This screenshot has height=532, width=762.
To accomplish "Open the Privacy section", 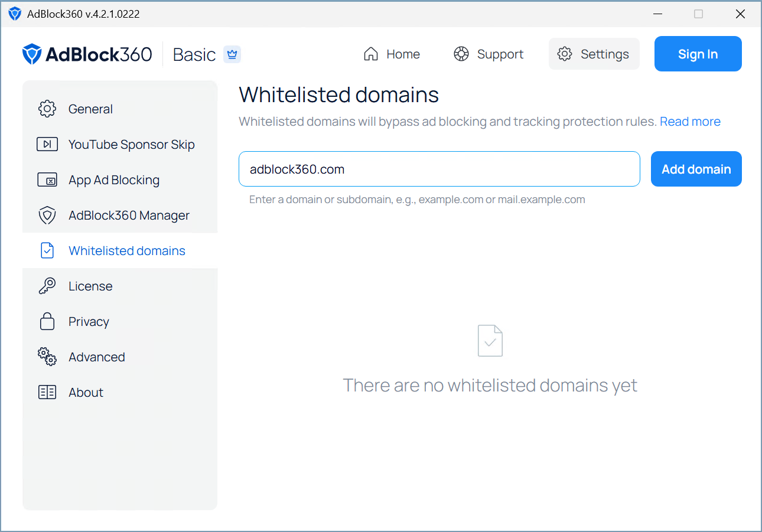I will click(x=120, y=321).
